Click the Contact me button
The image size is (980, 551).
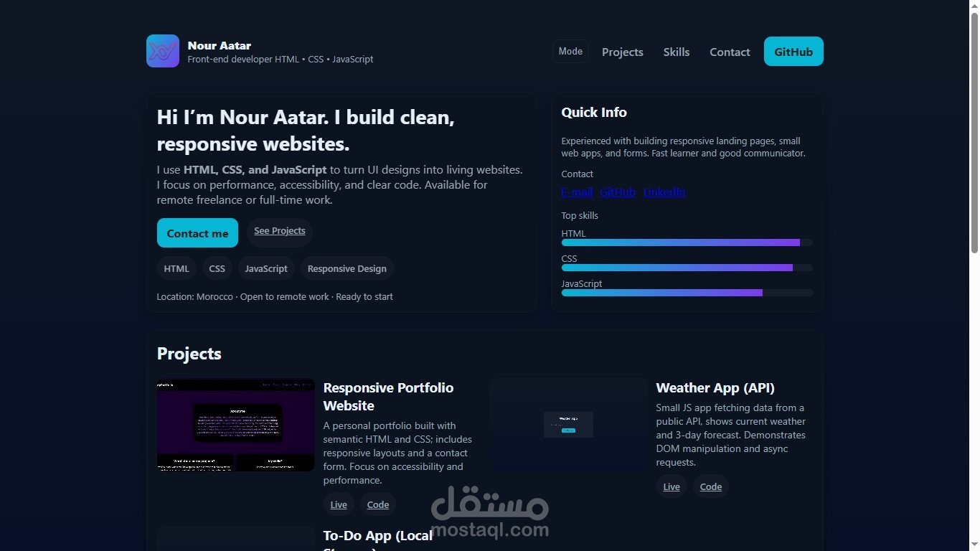(197, 232)
